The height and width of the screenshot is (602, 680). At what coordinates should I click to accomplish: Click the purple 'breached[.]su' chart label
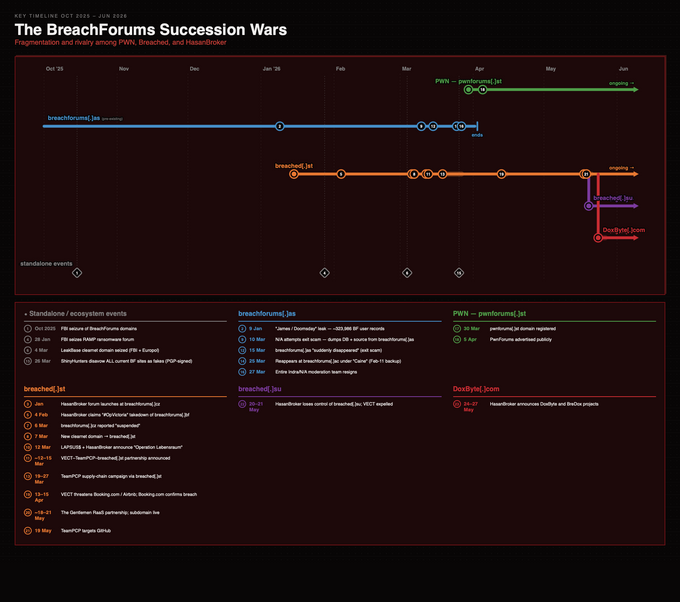pyautogui.click(x=613, y=198)
